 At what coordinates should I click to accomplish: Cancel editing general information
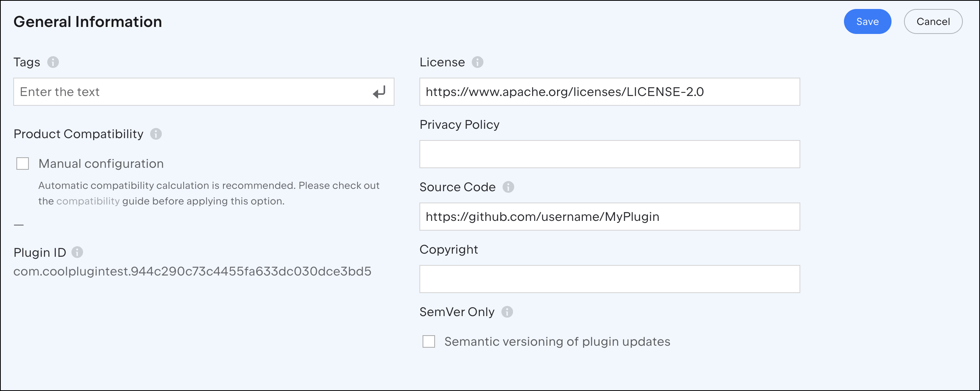(x=933, y=21)
